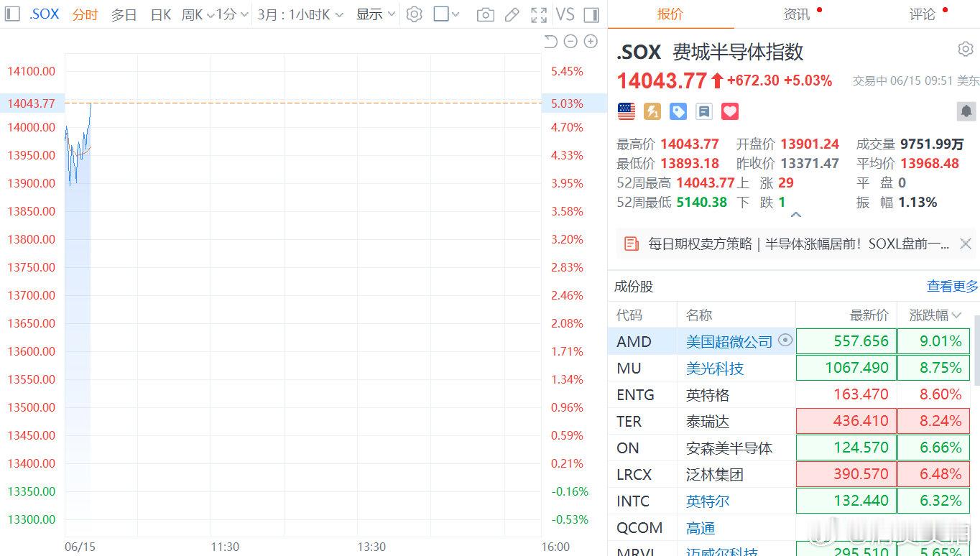The image size is (980, 556).
Task: Click the options strategy news banner text
Action: pyautogui.click(x=798, y=244)
